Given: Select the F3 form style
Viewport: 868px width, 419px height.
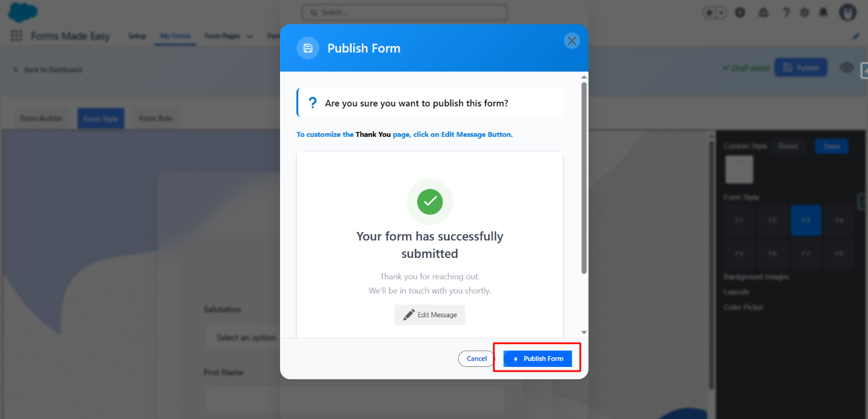Looking at the screenshot, I should [806, 220].
